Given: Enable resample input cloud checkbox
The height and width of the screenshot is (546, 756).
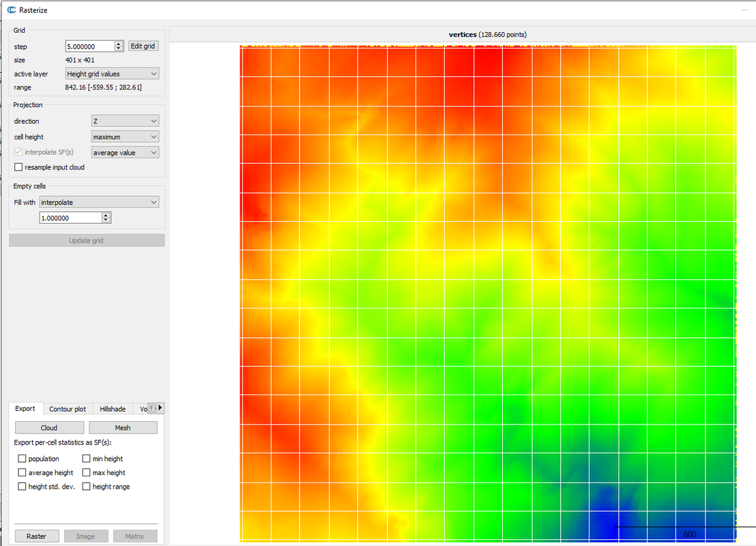Looking at the screenshot, I should tap(18, 167).
